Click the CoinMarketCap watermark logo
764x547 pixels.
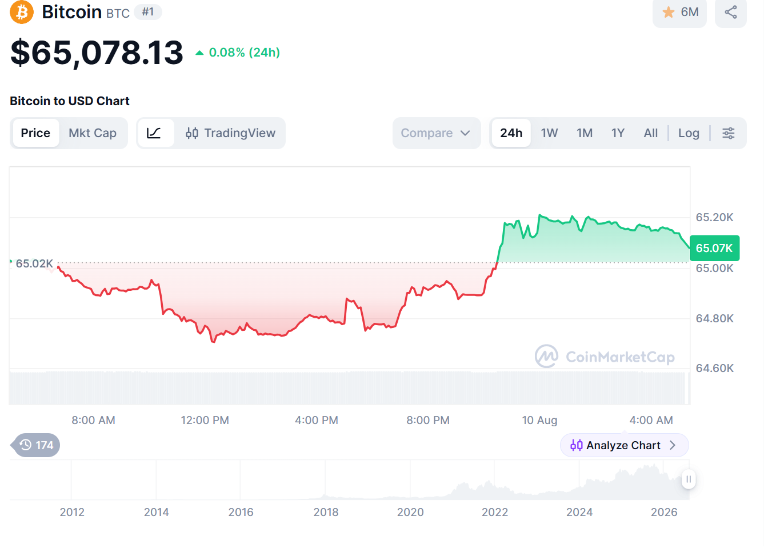(605, 357)
